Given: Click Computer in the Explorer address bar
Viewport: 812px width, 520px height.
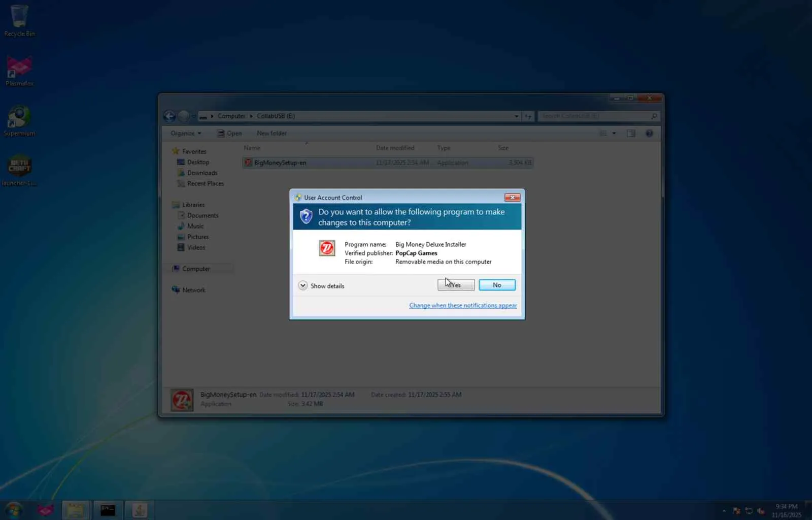Looking at the screenshot, I should pos(231,116).
